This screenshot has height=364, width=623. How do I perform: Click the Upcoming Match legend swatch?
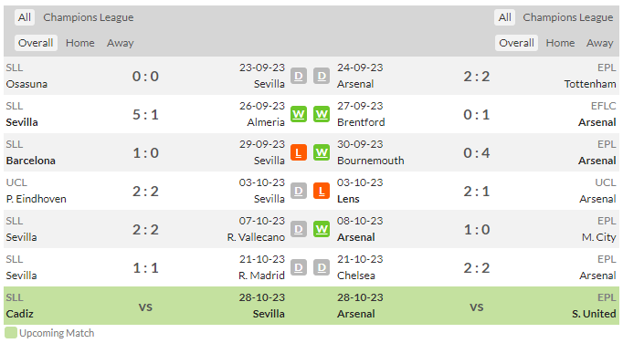pos(11,333)
